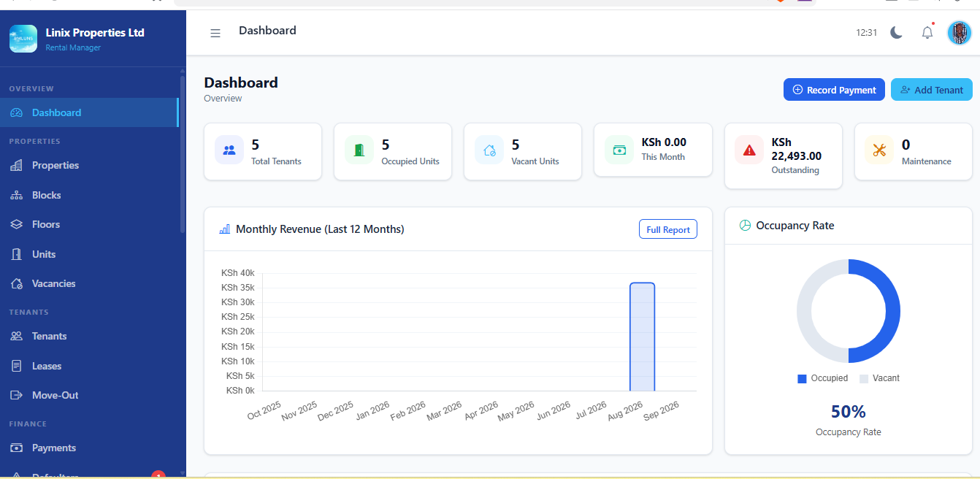The image size is (980, 479).
Task: Click the Blocks hierarchy icon in sidebar
Action: (x=16, y=195)
